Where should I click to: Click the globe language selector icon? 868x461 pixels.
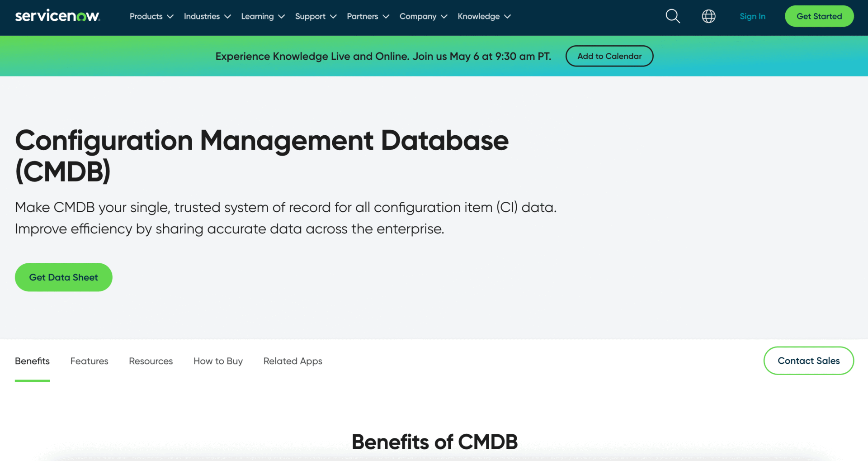[x=708, y=16]
